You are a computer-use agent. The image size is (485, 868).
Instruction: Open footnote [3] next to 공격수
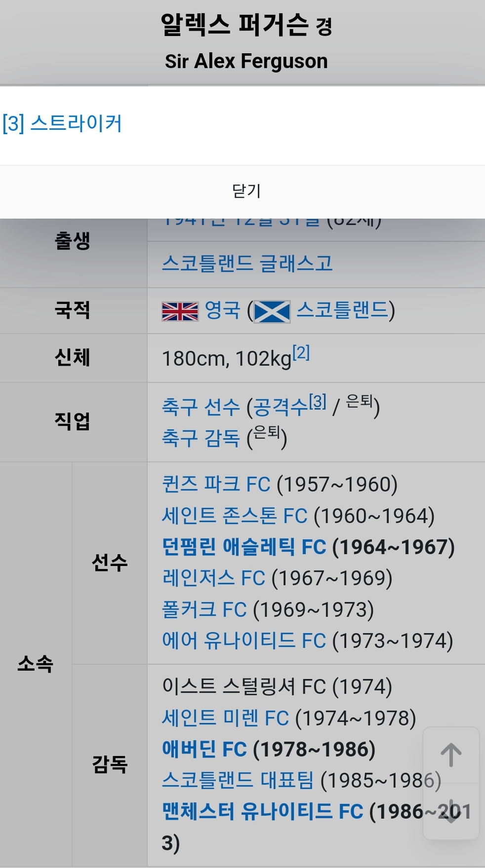(x=318, y=401)
